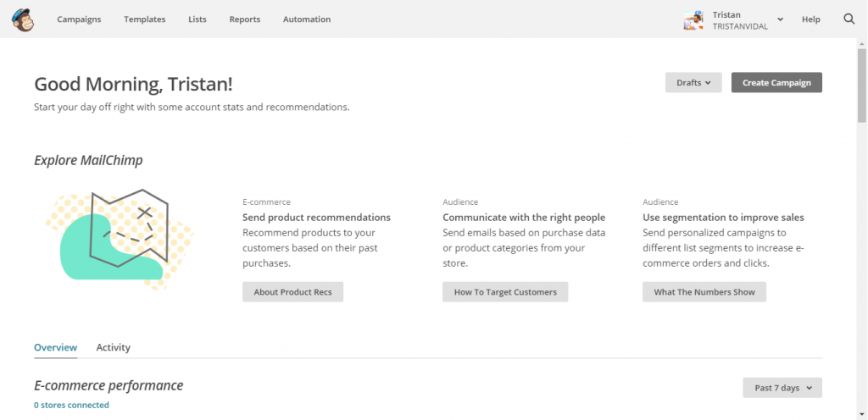The width and height of the screenshot is (868, 420).
Task: Open the Campaigns menu
Action: 79,19
